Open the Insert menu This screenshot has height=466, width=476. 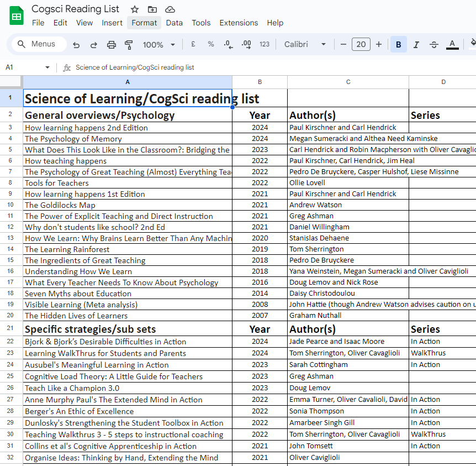[x=112, y=23]
